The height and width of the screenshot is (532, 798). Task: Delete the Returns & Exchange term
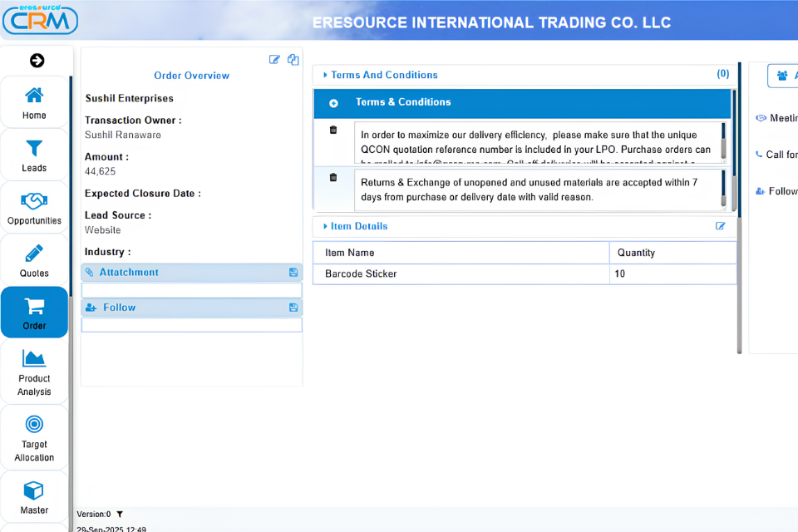tap(333, 177)
